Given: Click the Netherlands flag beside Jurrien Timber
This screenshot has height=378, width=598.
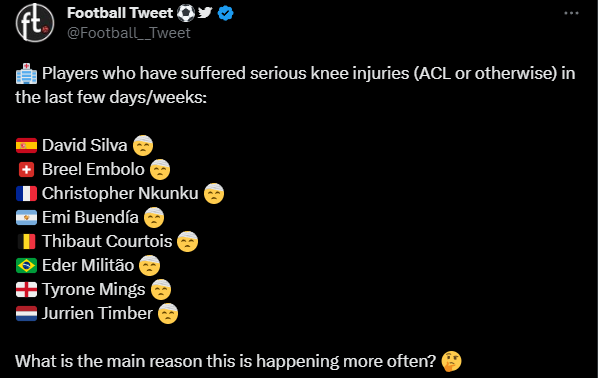Looking at the screenshot, I should [26, 314].
